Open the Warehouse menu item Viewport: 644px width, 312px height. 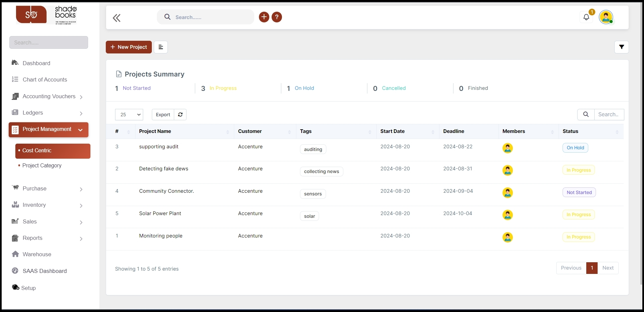tap(37, 254)
